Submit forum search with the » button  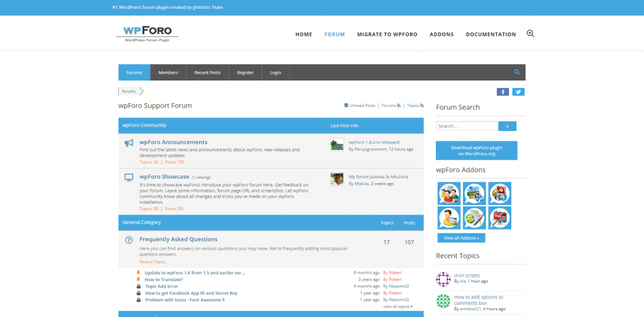point(508,126)
